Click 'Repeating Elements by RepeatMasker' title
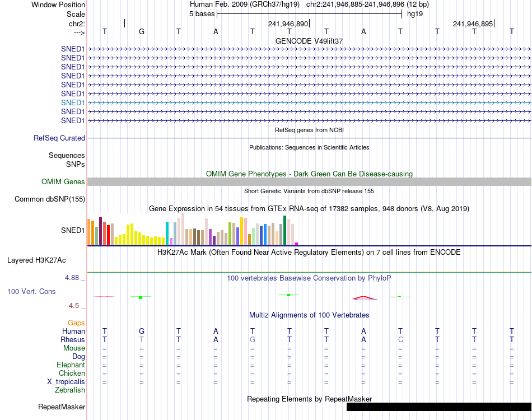 pyautogui.click(x=309, y=399)
